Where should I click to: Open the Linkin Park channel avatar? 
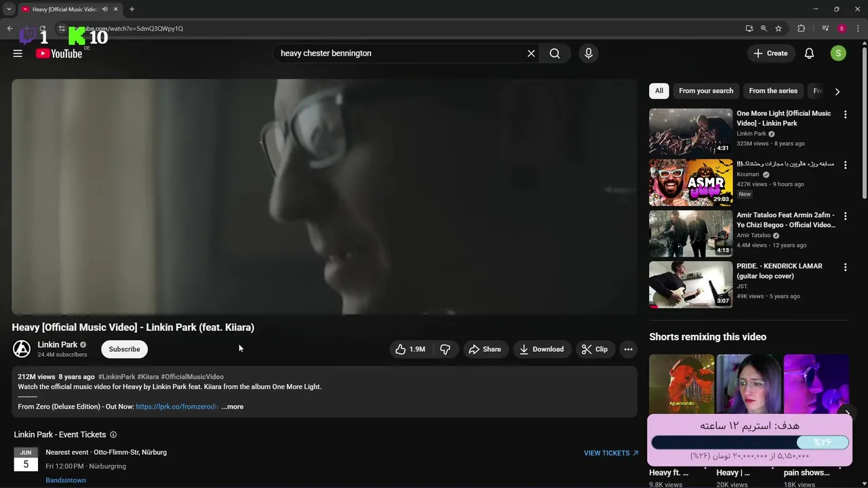22,349
